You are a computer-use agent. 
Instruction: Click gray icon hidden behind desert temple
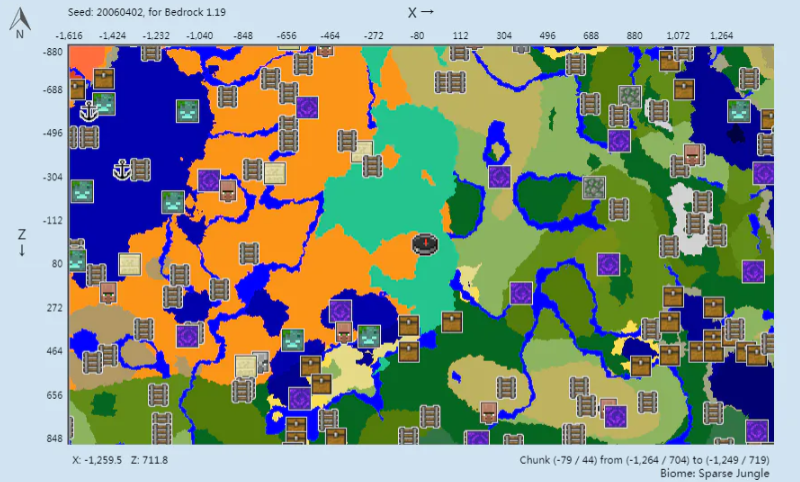pos(263,360)
